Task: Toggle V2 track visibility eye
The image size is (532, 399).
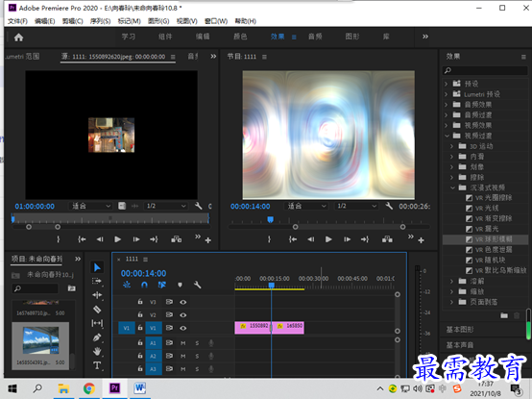Action: coord(182,315)
